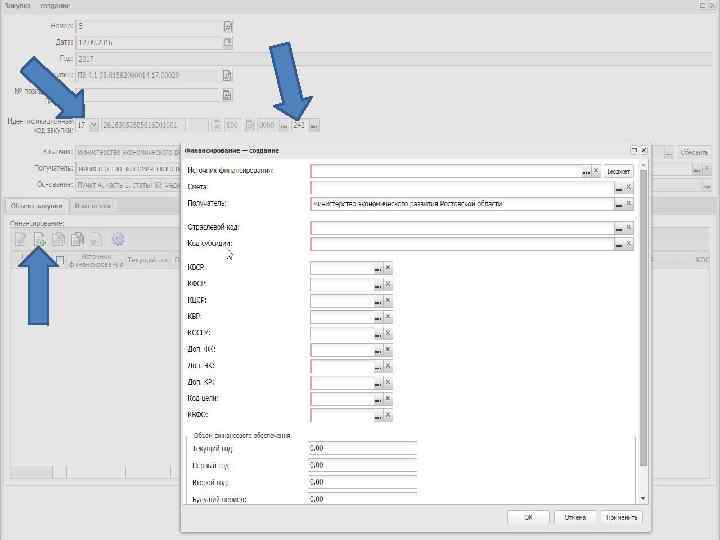
Task: Open lookup for Отраслевой код field
Action: [x=619, y=228]
